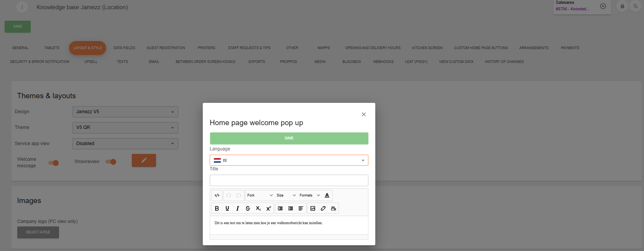The image size is (644, 251).
Task: Click the green Save button in popup
Action: tap(289, 138)
